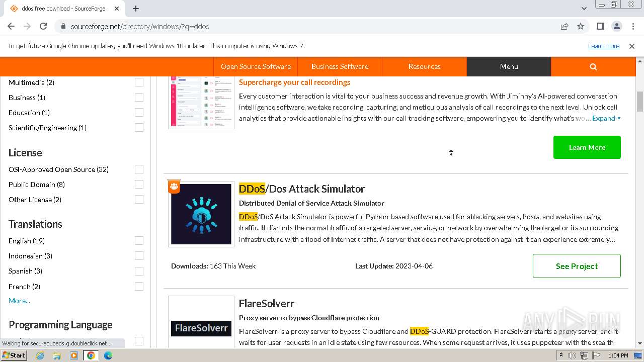
Task: Show more translations via More...
Action: [19, 301]
